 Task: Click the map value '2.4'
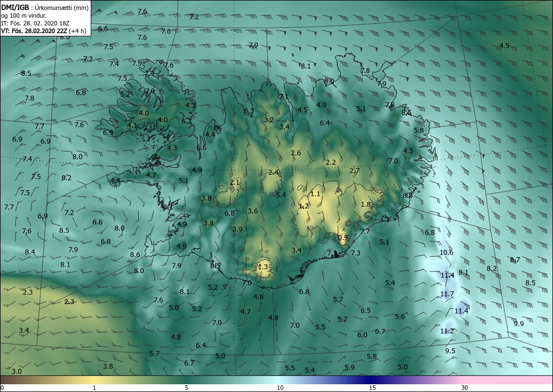tap(273, 173)
